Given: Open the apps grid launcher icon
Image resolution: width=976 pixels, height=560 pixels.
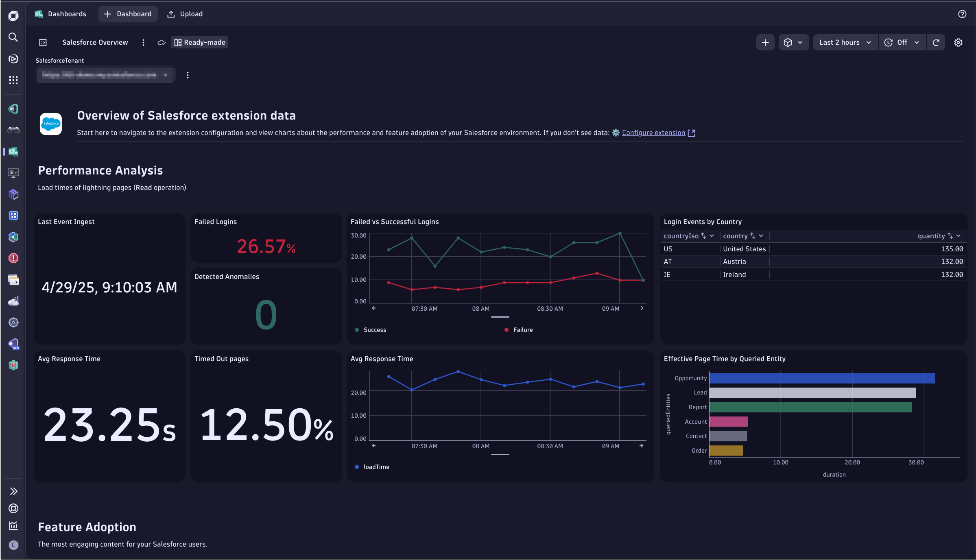Looking at the screenshot, I should [x=13, y=80].
